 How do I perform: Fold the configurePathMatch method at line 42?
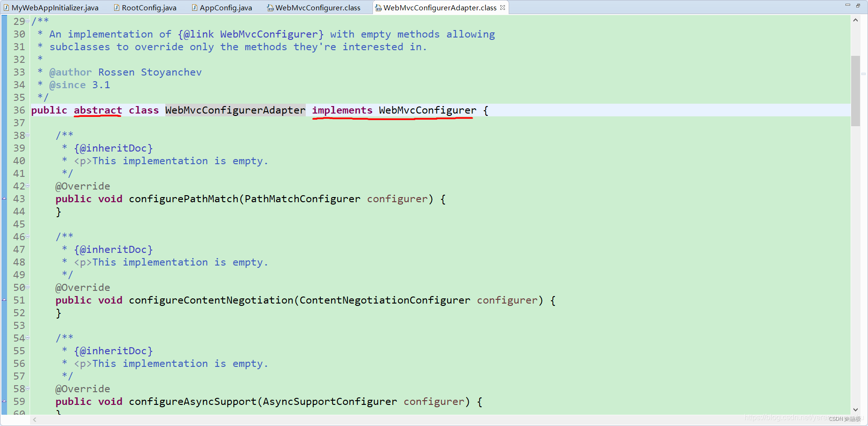pos(28,186)
